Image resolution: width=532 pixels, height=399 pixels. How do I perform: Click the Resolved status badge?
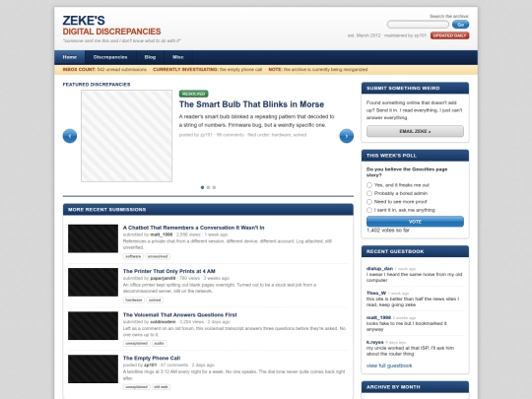[x=194, y=94]
